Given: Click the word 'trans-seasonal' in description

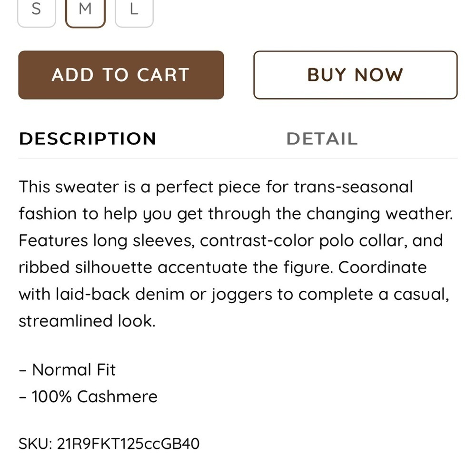Looking at the screenshot, I should click(x=353, y=187).
